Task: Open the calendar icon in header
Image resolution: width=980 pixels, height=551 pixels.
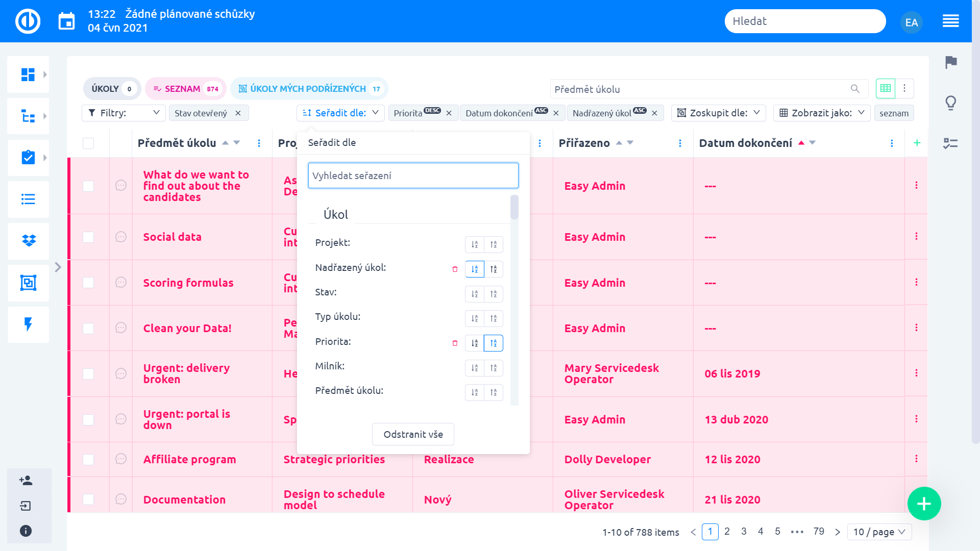Action: (66, 21)
